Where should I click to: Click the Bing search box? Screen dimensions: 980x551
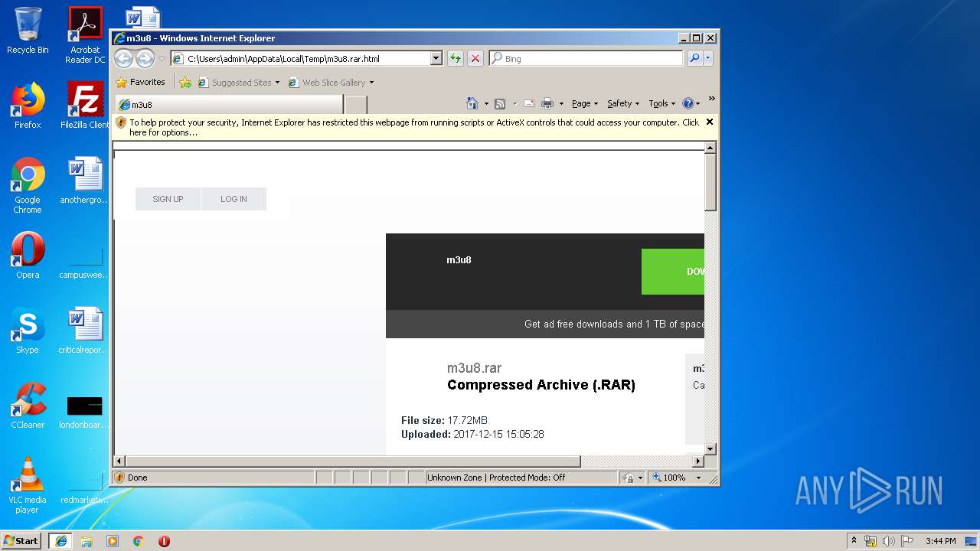[586, 58]
